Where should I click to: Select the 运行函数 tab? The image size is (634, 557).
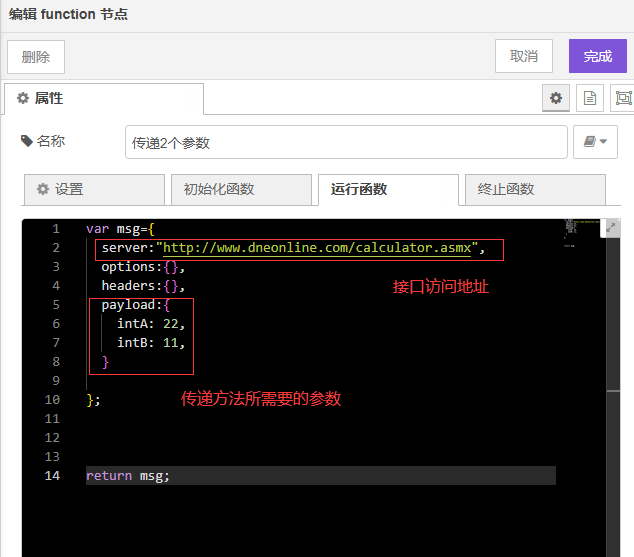coord(387,189)
